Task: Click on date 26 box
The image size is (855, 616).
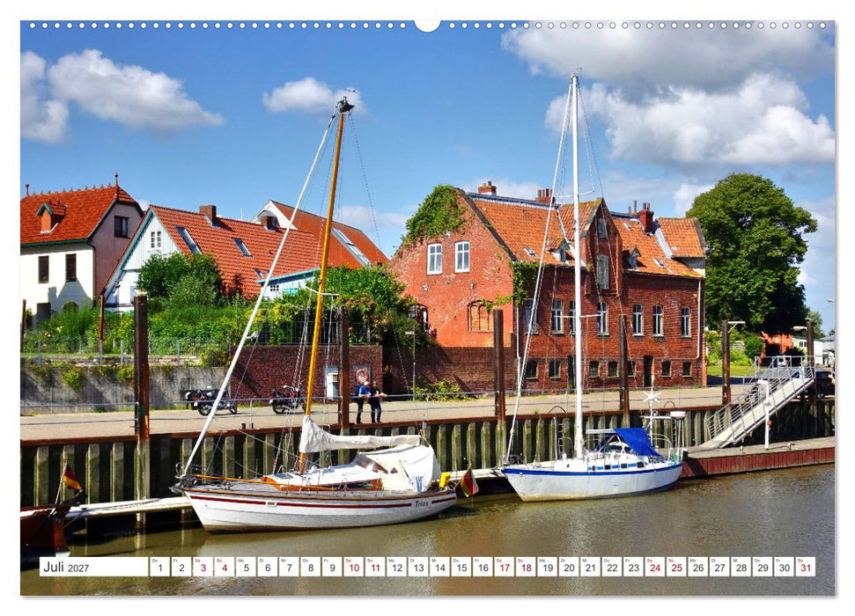Action: [x=698, y=567]
